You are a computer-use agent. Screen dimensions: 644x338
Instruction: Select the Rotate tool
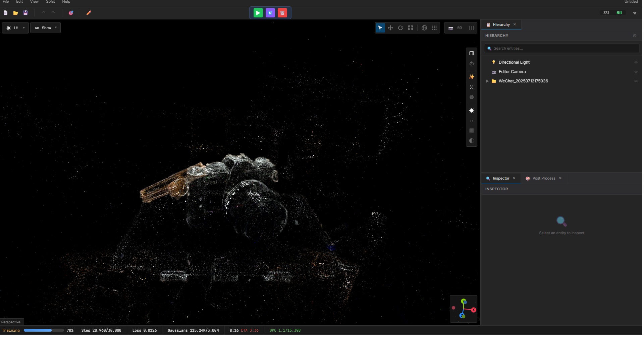click(x=400, y=28)
